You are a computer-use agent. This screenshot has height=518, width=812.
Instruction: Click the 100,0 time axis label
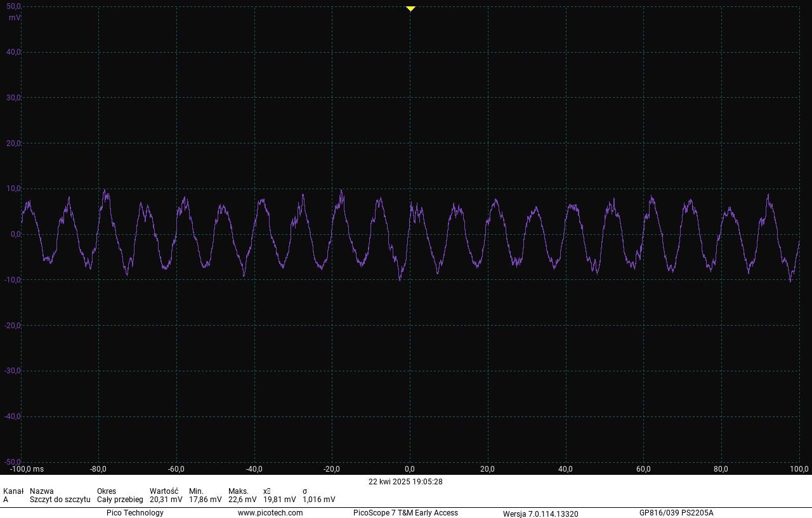coord(799,469)
